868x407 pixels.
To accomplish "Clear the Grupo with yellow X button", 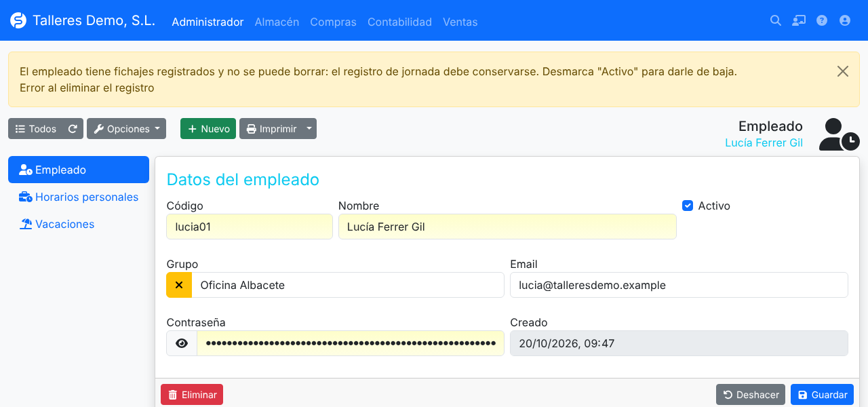I will point(179,285).
